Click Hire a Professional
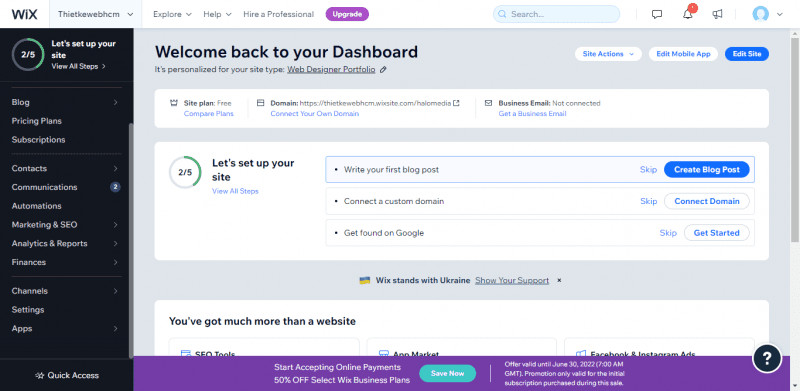The image size is (800, 391). (x=279, y=14)
